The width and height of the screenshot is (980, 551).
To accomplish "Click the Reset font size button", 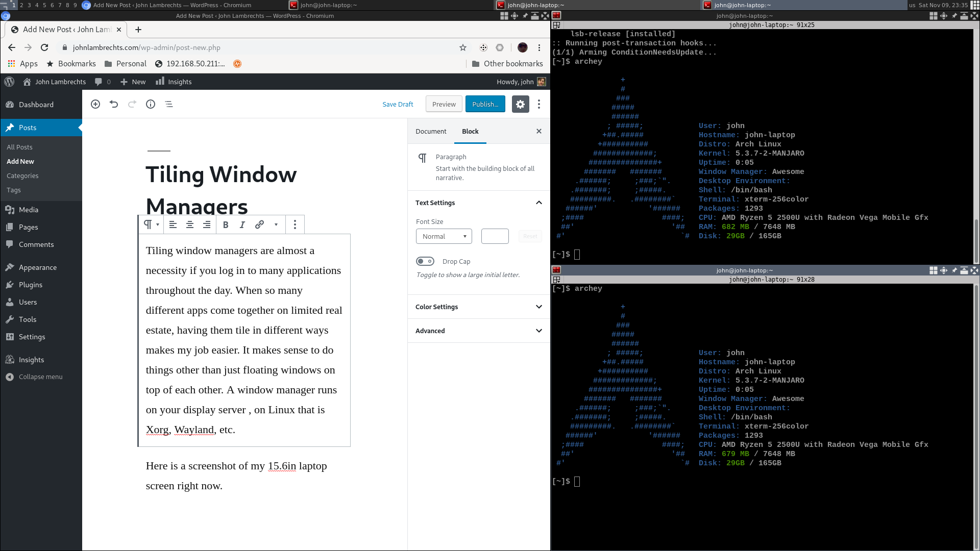I will [x=530, y=236].
